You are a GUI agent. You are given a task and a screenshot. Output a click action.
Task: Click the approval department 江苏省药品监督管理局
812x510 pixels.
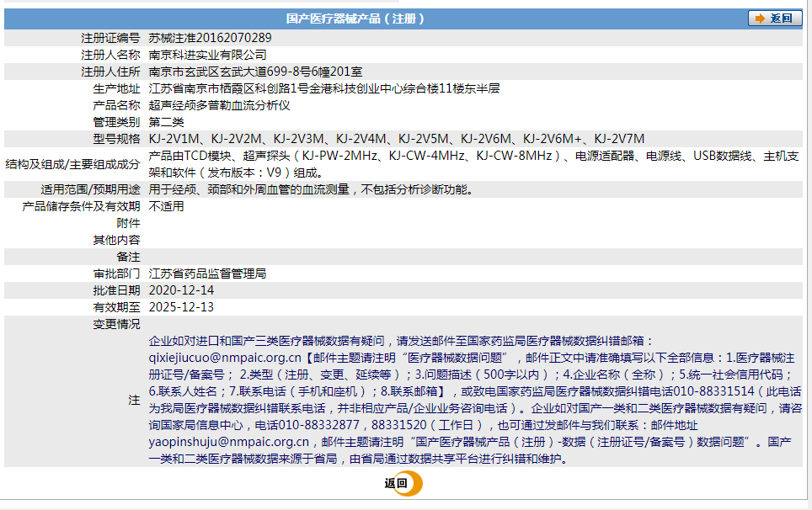coord(207,274)
